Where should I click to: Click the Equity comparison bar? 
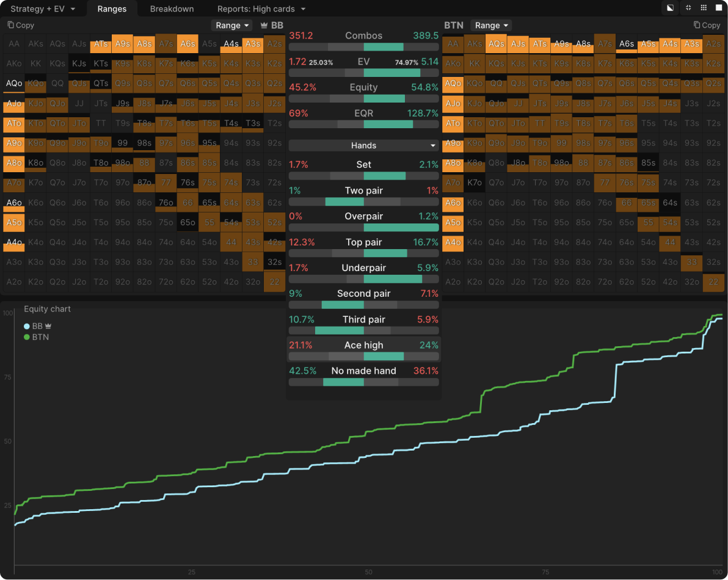pos(363,98)
